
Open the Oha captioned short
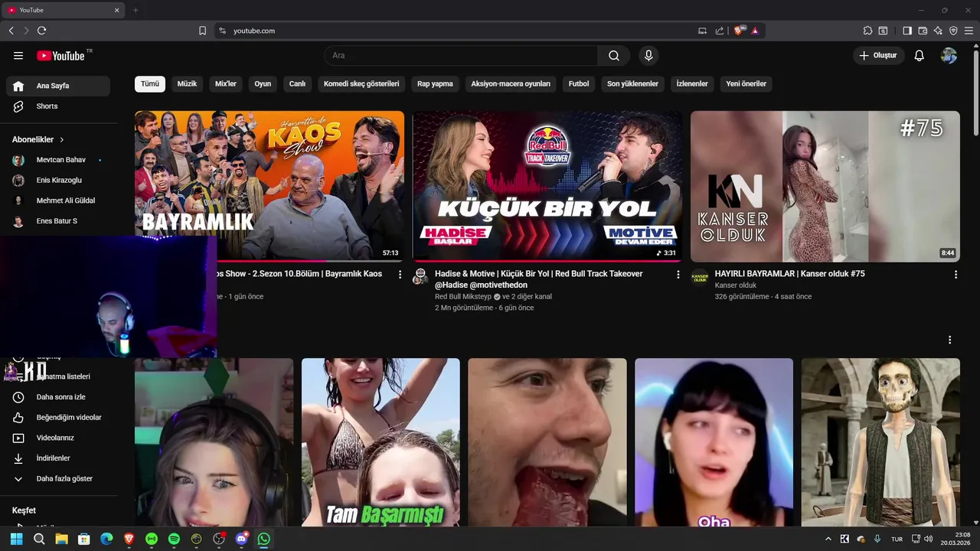pos(714,442)
